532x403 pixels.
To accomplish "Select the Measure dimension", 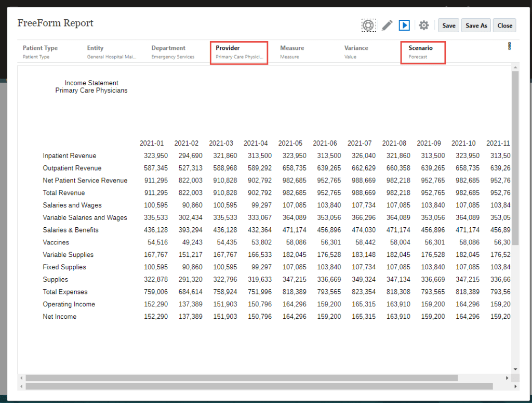I will tap(291, 52).
